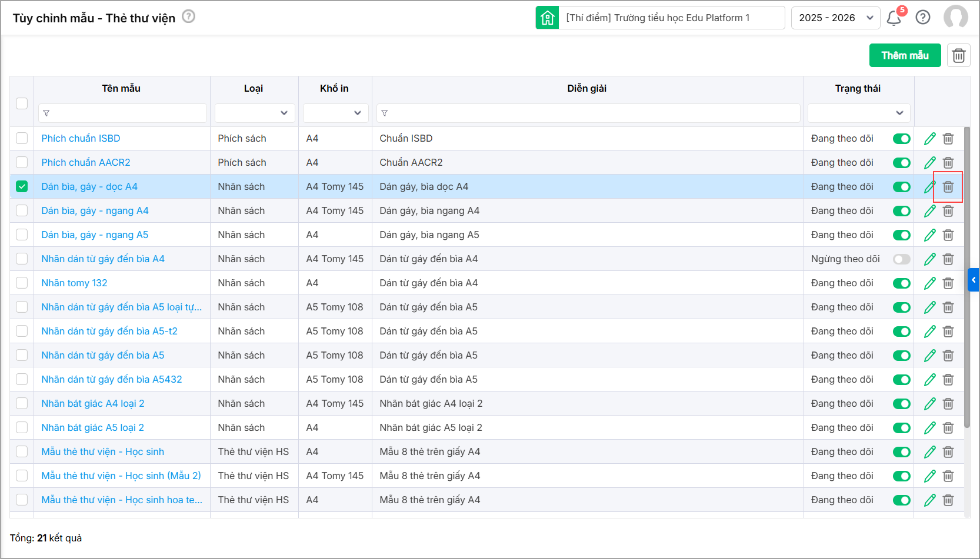Click the school home icon
This screenshot has width=980, height=559.
pyautogui.click(x=547, y=18)
